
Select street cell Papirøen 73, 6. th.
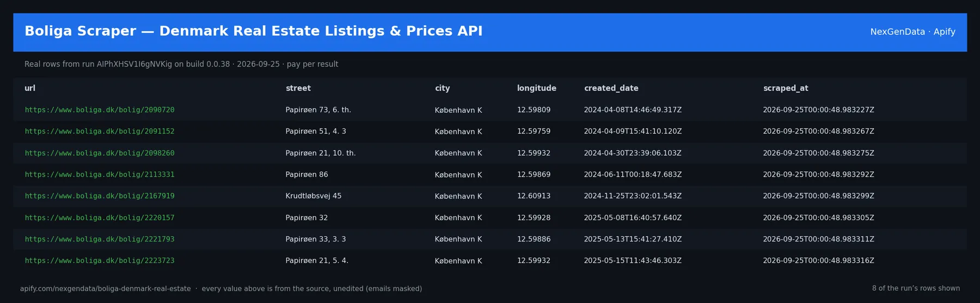[x=318, y=110]
